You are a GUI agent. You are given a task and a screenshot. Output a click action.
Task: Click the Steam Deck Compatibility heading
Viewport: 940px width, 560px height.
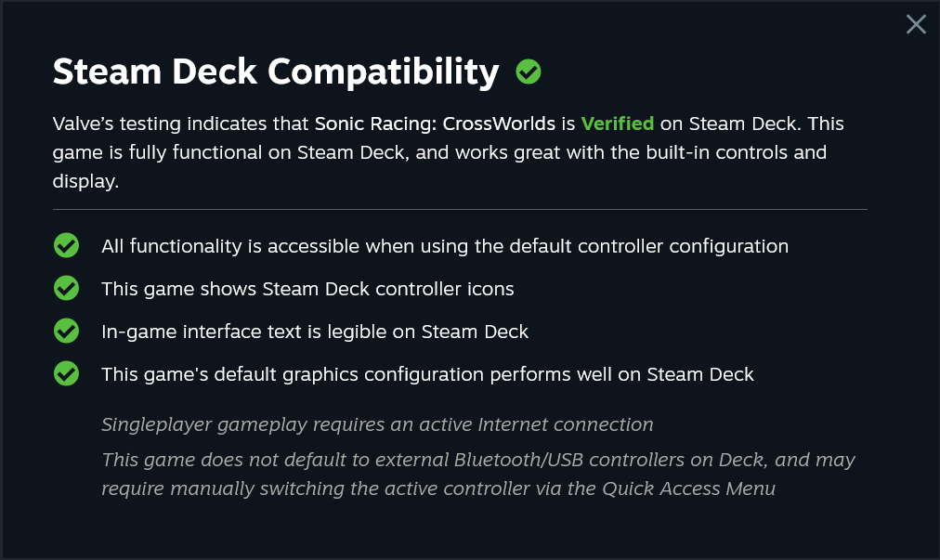(x=276, y=72)
